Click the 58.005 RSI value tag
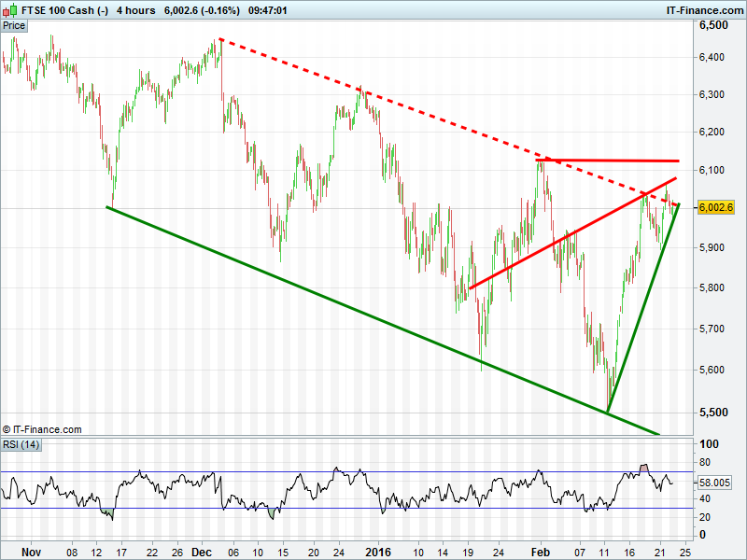Screen dimensions: 747x560 [x=714, y=483]
